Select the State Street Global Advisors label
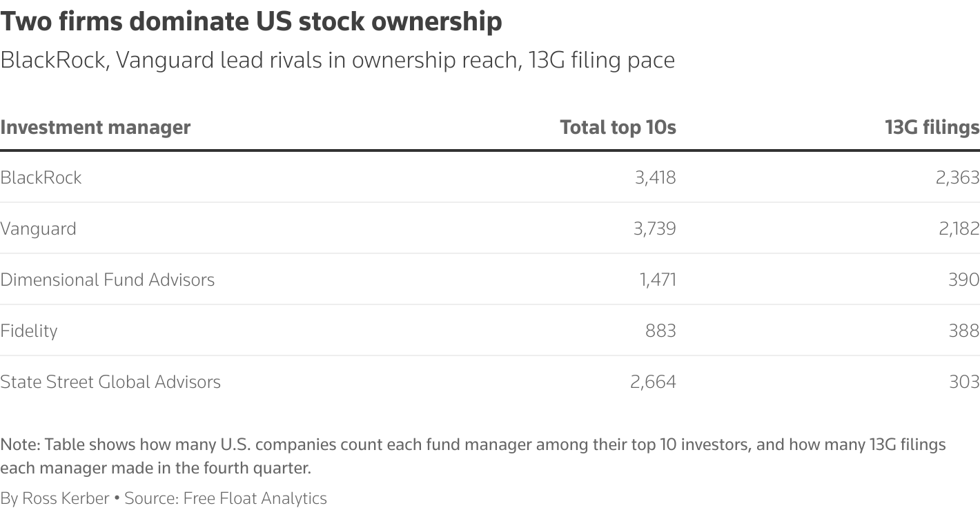980x508 pixels. [x=110, y=382]
